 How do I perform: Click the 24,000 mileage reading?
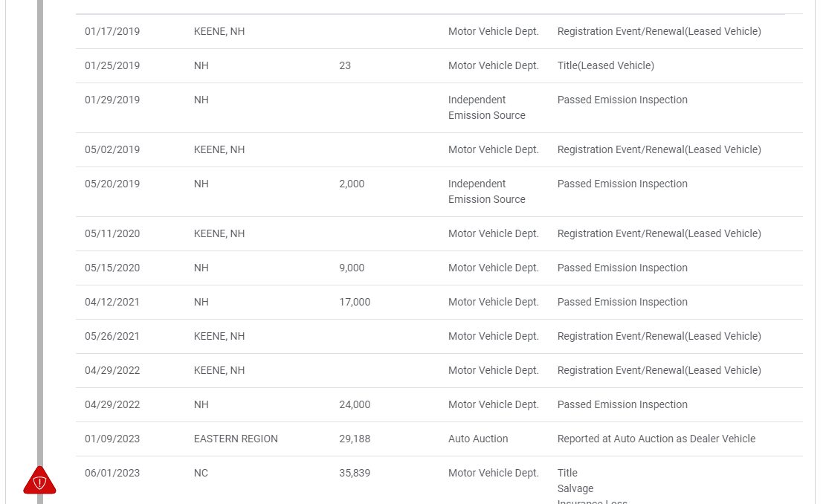tap(355, 404)
